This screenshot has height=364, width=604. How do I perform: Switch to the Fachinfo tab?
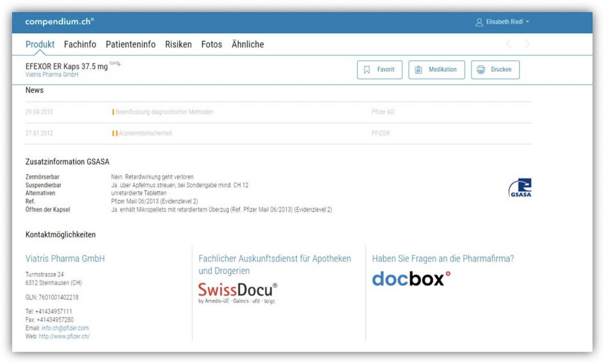point(80,44)
